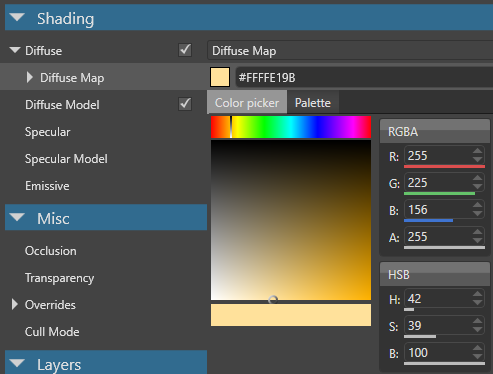Image resolution: width=493 pixels, height=374 pixels.
Task: Click the A alpha value field
Action: tap(438, 237)
